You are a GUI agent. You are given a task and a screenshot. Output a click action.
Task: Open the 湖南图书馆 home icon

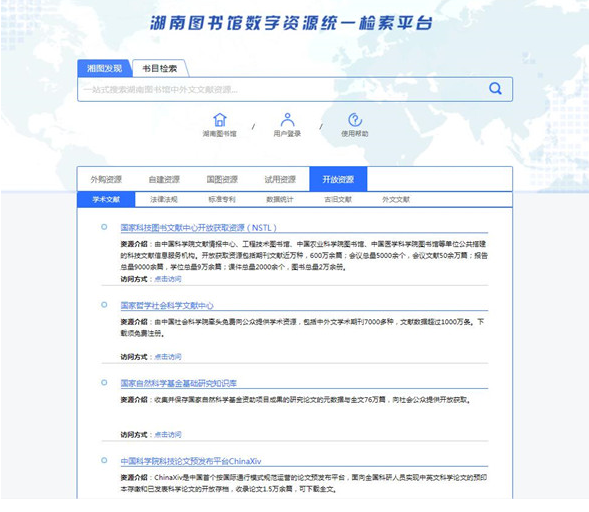point(220,120)
